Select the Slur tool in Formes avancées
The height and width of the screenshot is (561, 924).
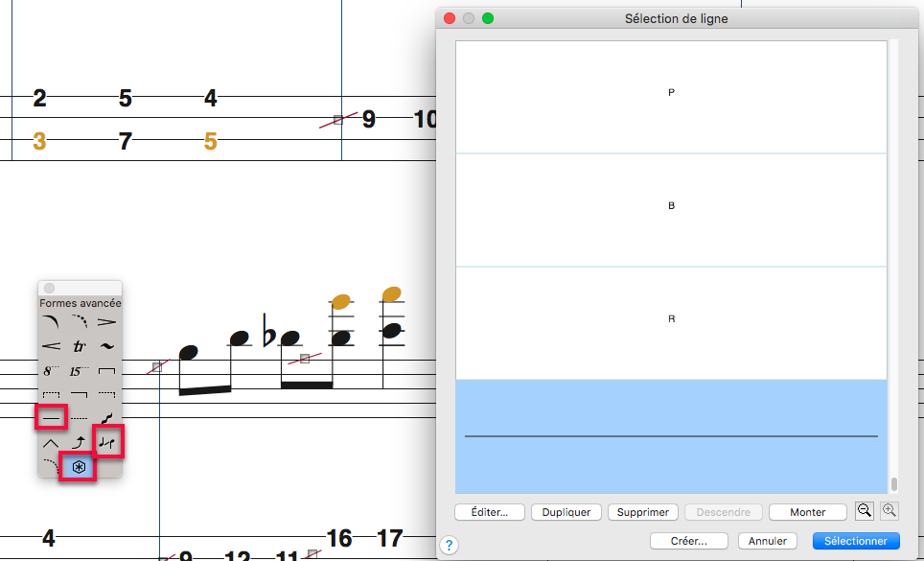tap(52, 321)
